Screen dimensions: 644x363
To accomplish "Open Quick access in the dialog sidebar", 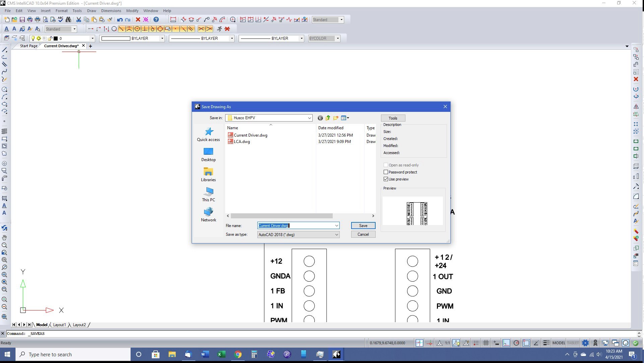I will point(208,134).
